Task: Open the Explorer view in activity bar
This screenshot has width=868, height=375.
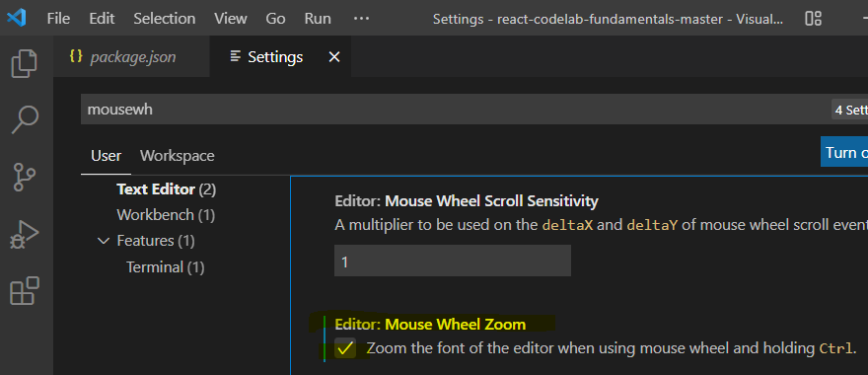Action: point(25,64)
